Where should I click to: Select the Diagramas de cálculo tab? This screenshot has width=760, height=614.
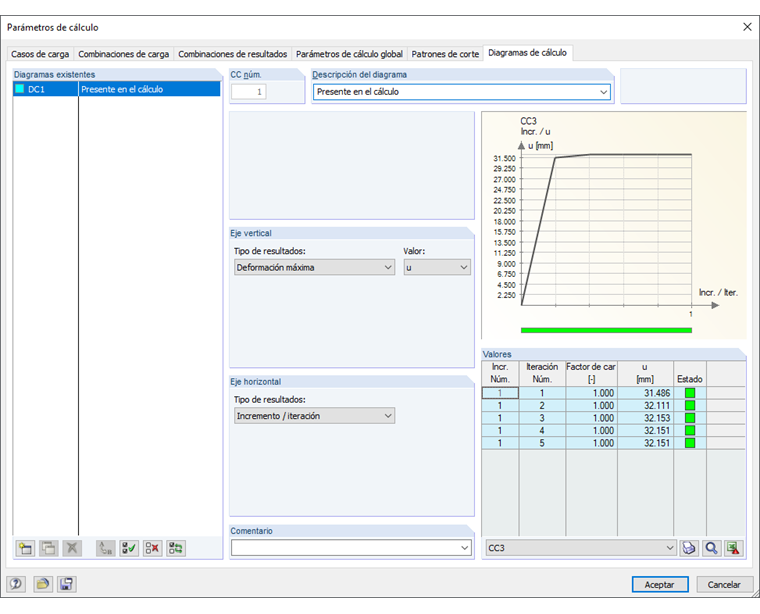point(527,53)
